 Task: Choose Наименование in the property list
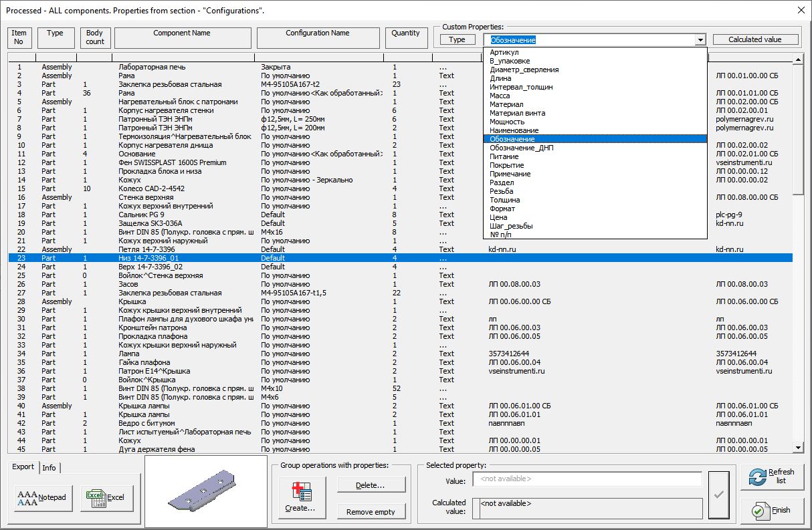click(514, 130)
